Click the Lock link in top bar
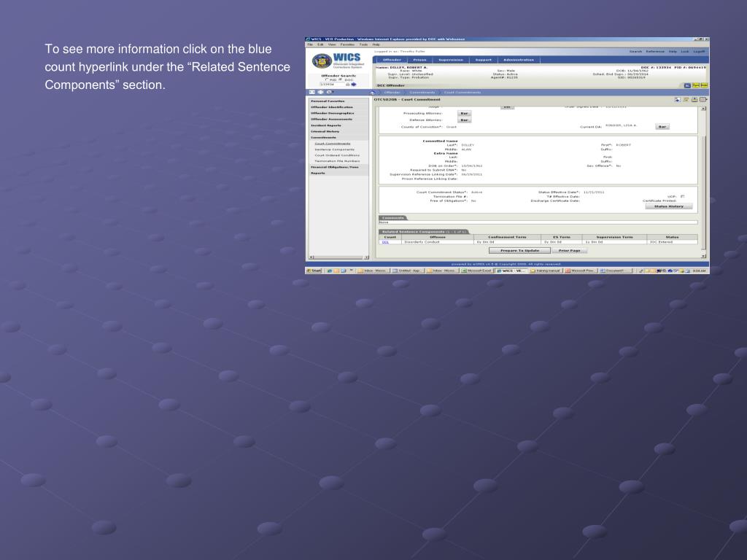The height and width of the screenshot is (560, 747). tap(684, 52)
